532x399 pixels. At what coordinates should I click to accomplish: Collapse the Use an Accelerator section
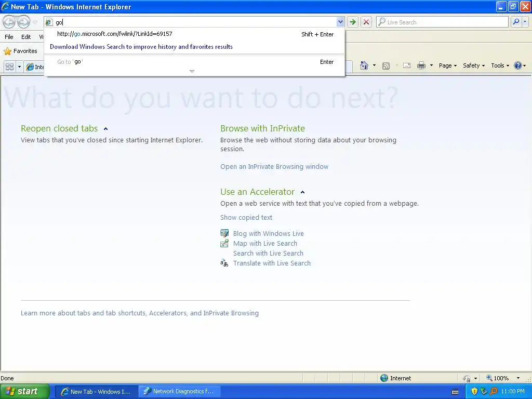pyautogui.click(x=303, y=192)
